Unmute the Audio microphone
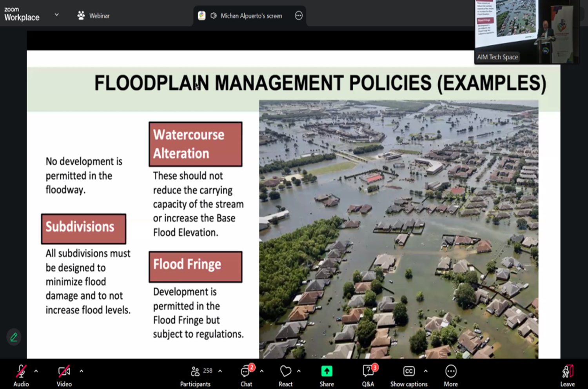 click(21, 371)
